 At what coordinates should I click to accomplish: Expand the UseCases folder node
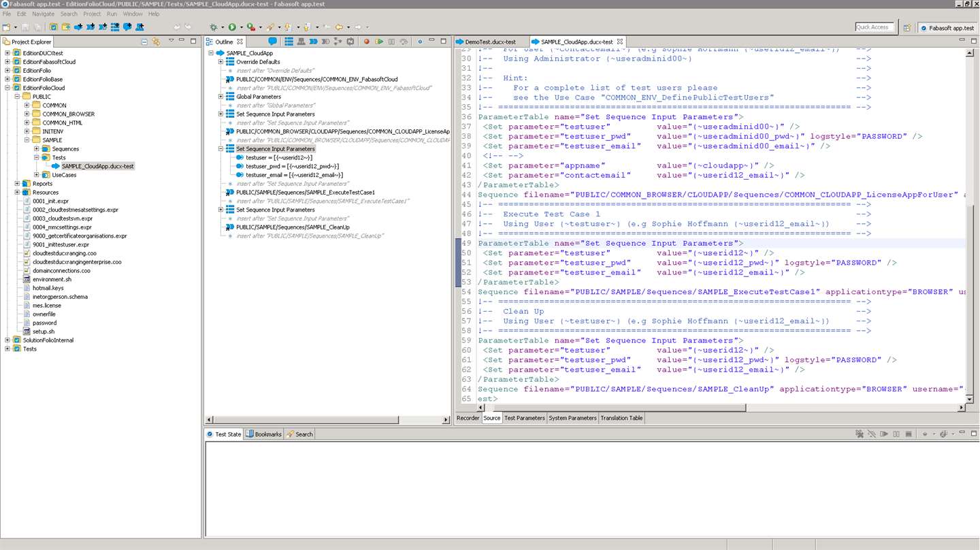[x=37, y=175]
